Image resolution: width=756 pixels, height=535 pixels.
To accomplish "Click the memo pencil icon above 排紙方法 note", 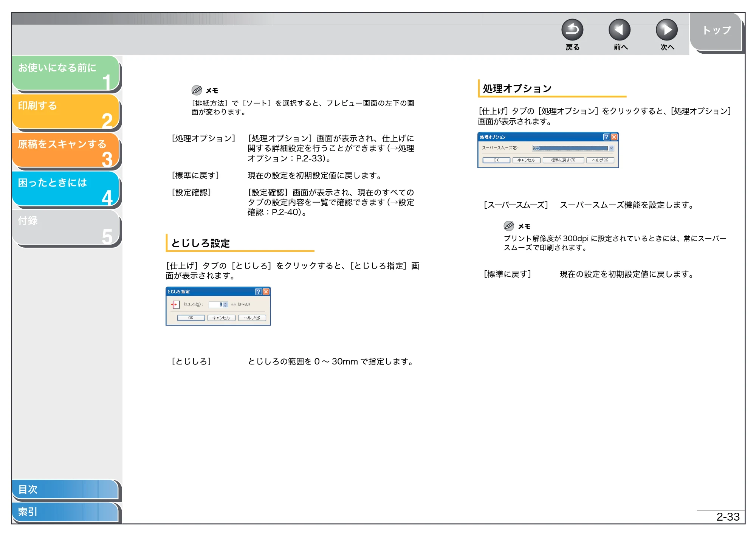I will coord(197,90).
